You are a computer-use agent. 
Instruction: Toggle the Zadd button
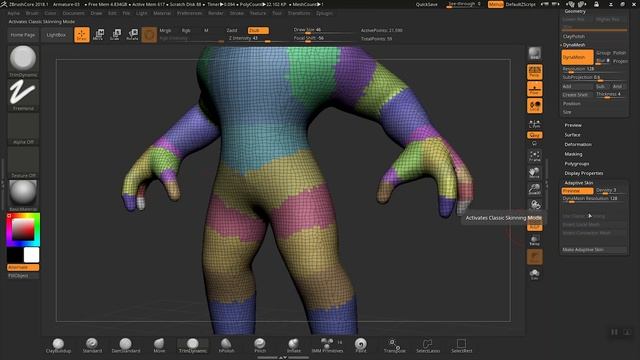[x=231, y=30]
